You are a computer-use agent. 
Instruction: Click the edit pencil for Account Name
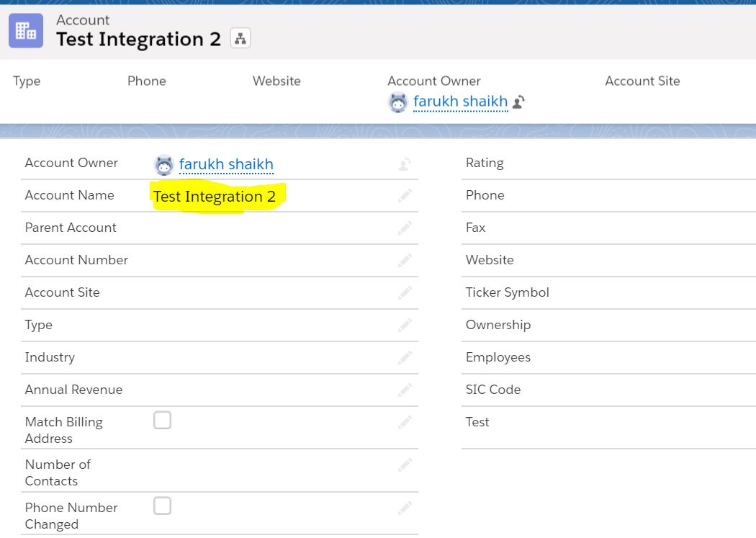tap(404, 194)
